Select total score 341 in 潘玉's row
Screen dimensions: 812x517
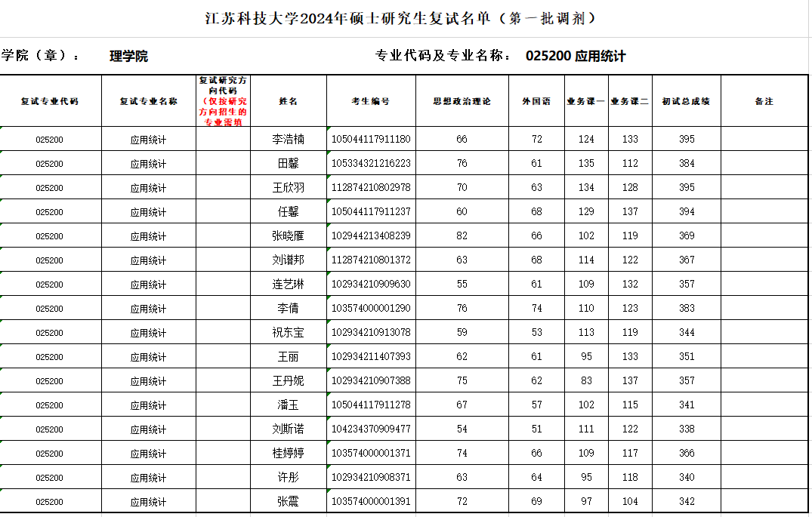(x=687, y=405)
